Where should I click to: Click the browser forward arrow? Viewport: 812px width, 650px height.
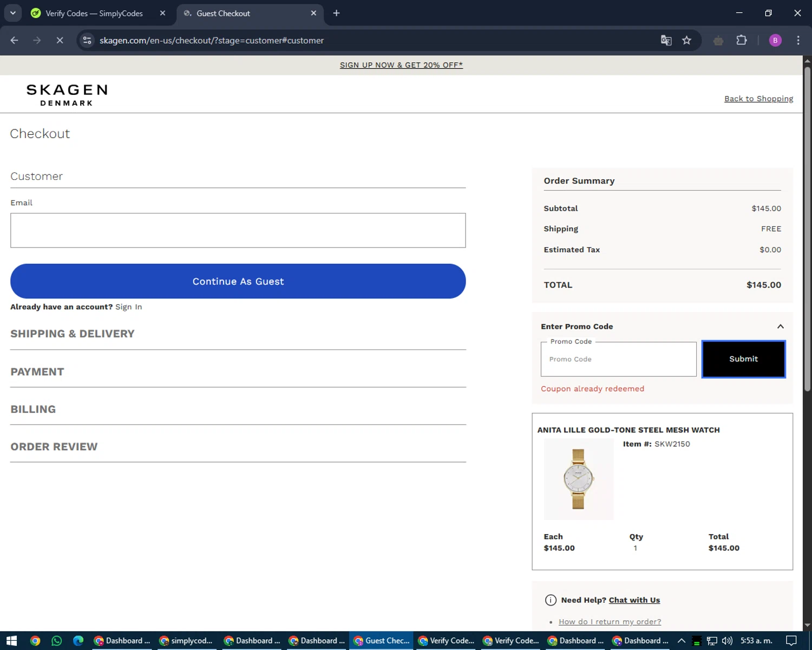(x=37, y=41)
